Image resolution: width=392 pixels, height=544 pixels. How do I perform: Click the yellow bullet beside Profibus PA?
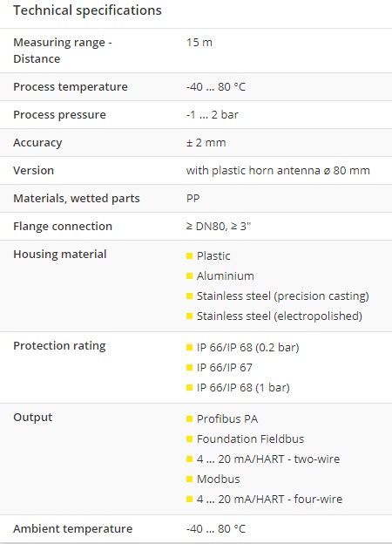pyautogui.click(x=189, y=419)
